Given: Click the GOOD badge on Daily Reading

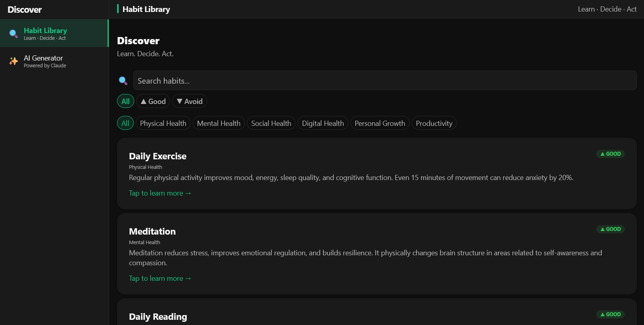Looking at the screenshot, I should click(611, 314).
